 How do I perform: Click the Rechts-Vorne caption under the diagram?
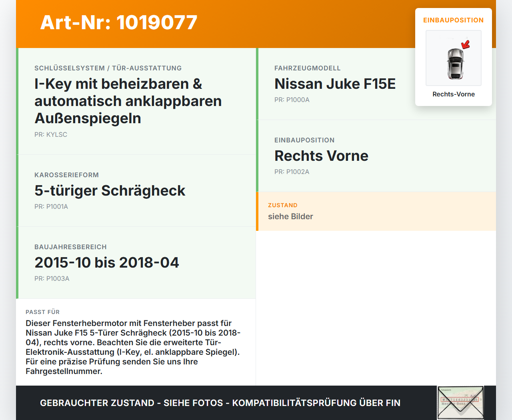coord(453,94)
